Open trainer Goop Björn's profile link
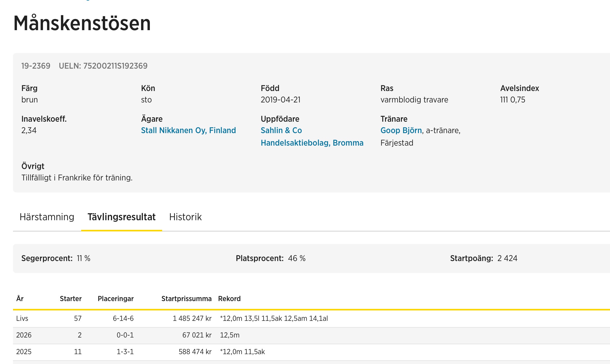 (x=401, y=130)
